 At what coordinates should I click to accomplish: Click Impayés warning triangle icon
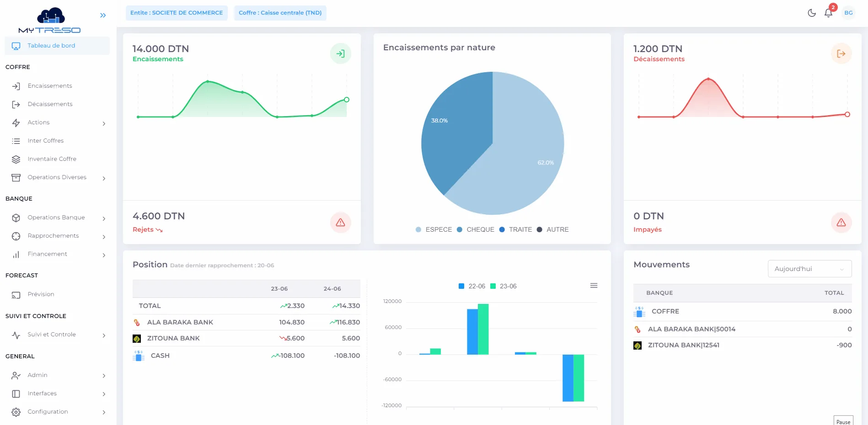click(841, 223)
